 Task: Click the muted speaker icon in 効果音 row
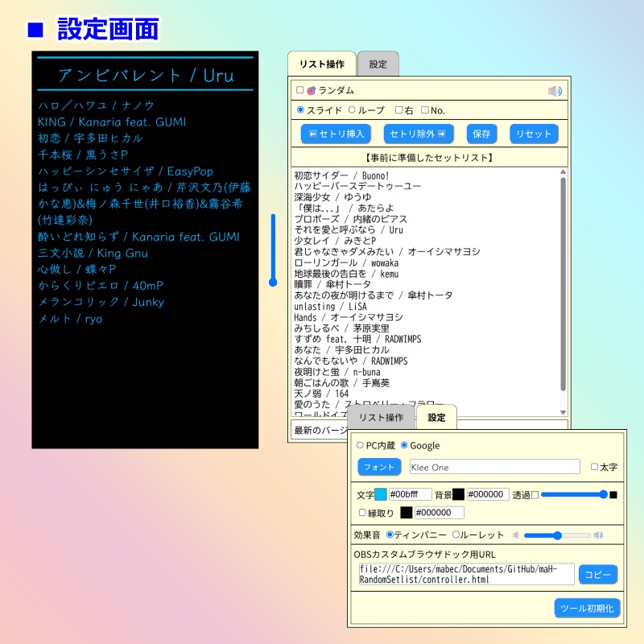[x=516, y=535]
